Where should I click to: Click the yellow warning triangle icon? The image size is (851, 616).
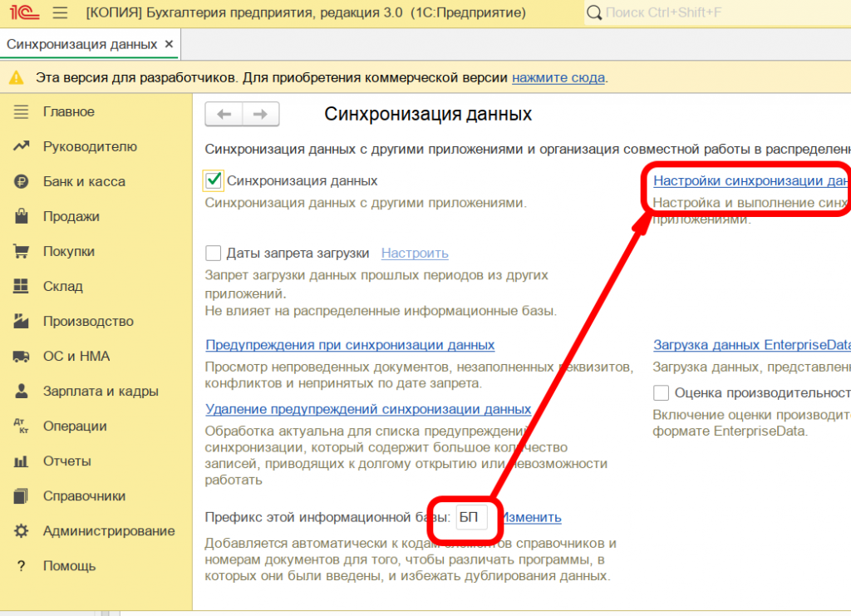tap(17, 77)
